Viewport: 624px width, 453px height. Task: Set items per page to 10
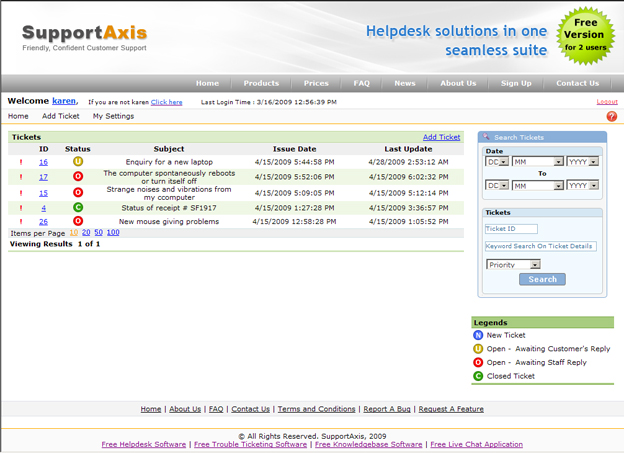74,232
